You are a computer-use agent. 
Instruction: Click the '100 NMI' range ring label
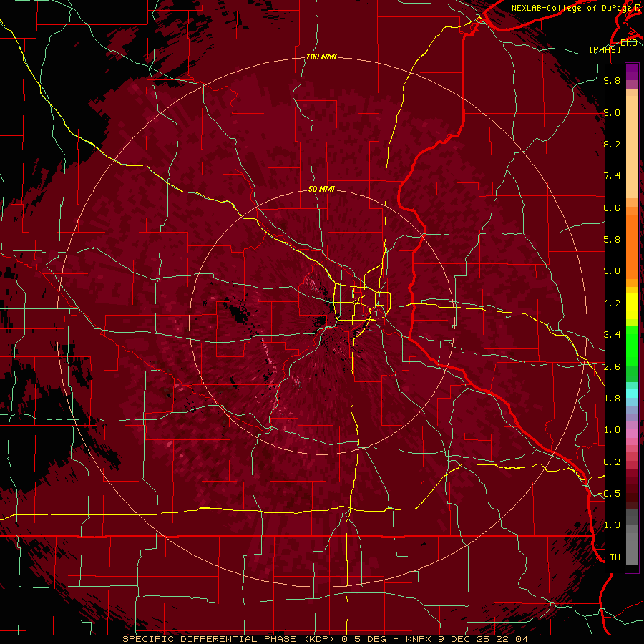coord(321,57)
